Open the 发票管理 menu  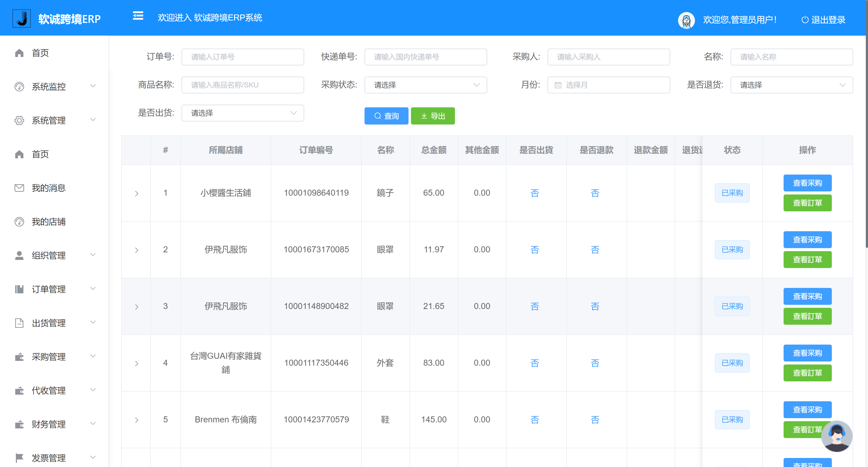coord(55,458)
